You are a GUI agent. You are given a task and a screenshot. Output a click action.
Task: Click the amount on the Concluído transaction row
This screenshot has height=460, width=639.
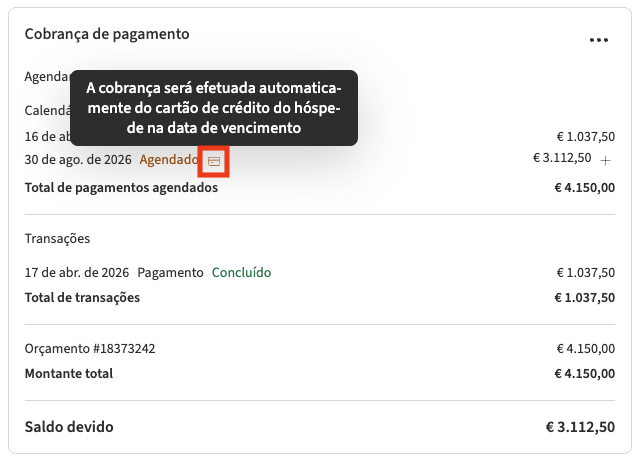[585, 272]
